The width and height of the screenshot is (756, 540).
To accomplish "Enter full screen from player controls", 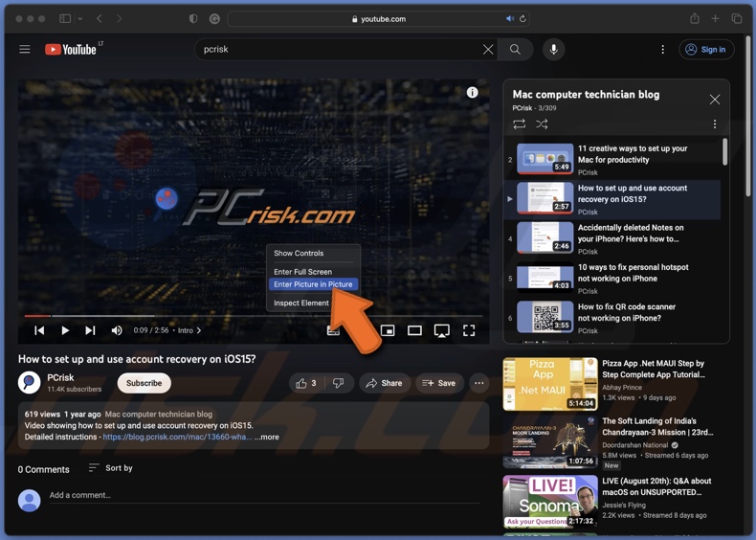I will (469, 330).
